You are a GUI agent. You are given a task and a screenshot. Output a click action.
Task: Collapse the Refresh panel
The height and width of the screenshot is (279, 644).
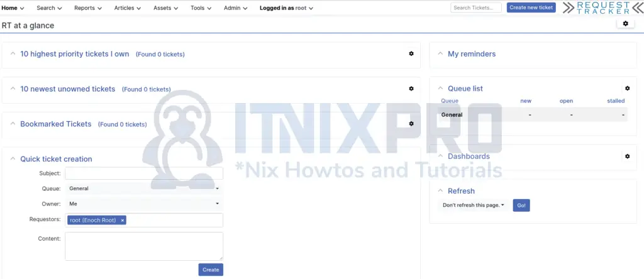coord(440,191)
